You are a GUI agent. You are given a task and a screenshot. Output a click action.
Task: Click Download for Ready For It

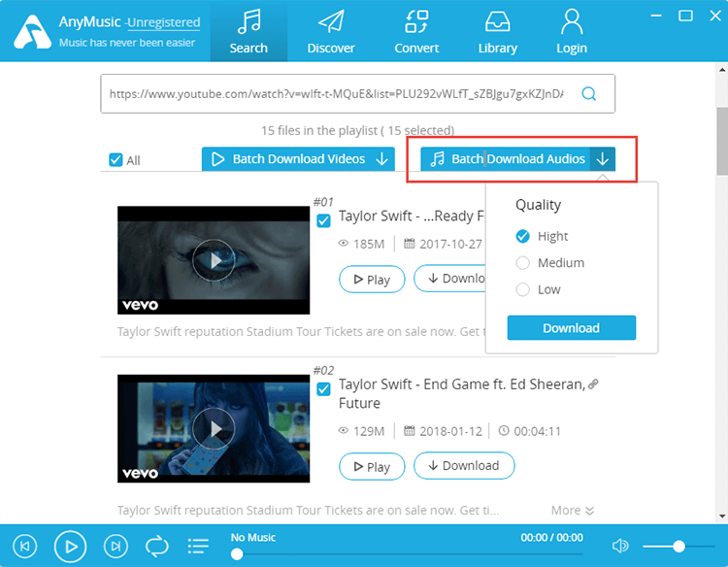tap(450, 278)
